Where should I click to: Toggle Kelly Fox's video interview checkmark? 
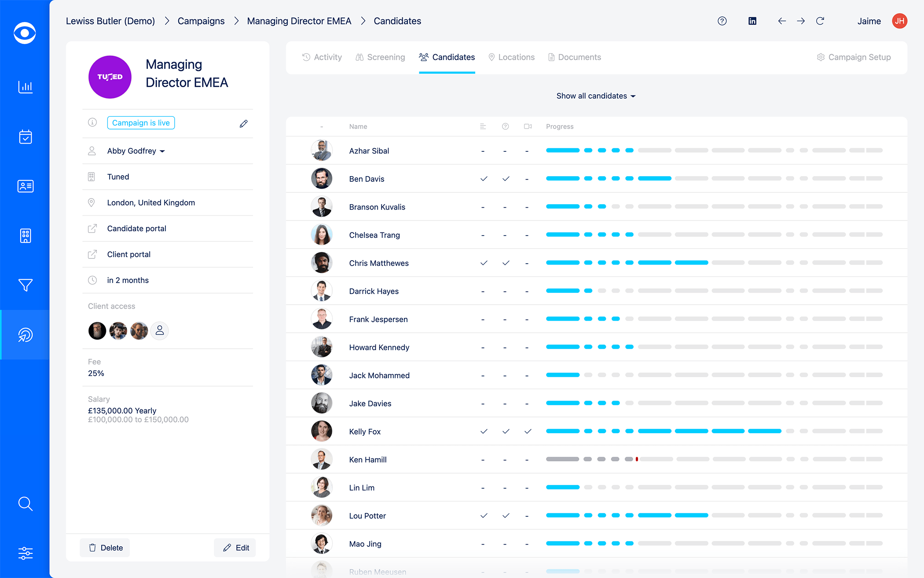coord(528,431)
